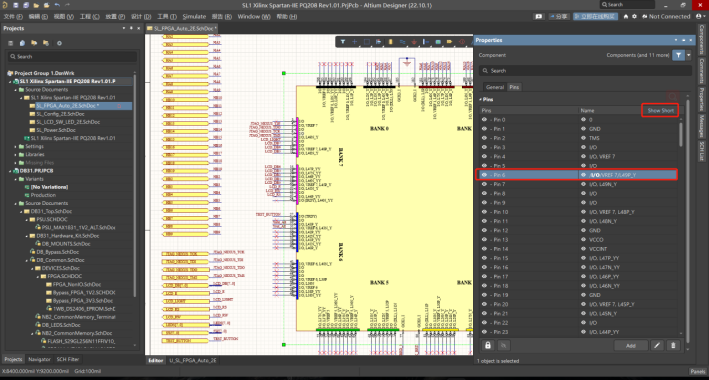Toggle visibility eye for Pin 6
Screen dimensions: 709x380
[484, 175]
